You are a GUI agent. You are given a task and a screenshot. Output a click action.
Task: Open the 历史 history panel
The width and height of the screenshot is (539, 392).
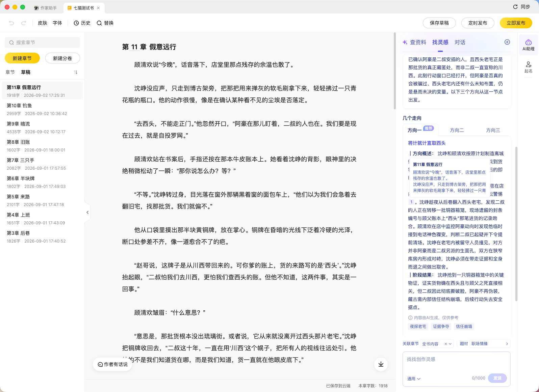point(82,23)
